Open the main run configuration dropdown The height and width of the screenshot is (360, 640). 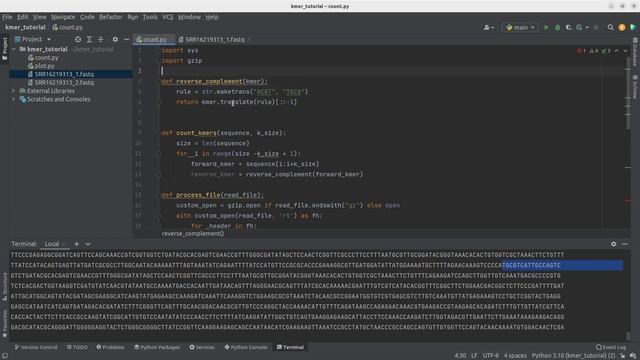[x=520, y=27]
